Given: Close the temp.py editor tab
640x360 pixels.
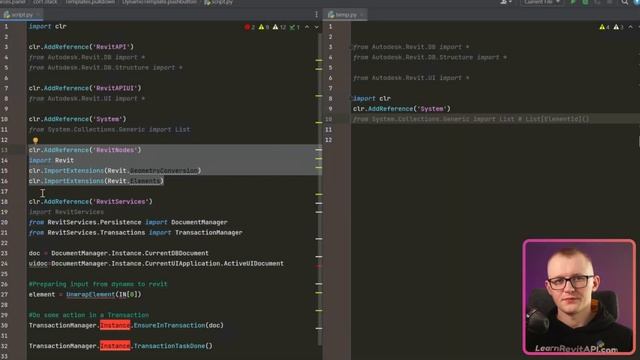Looking at the screenshot, I should coord(362,15).
